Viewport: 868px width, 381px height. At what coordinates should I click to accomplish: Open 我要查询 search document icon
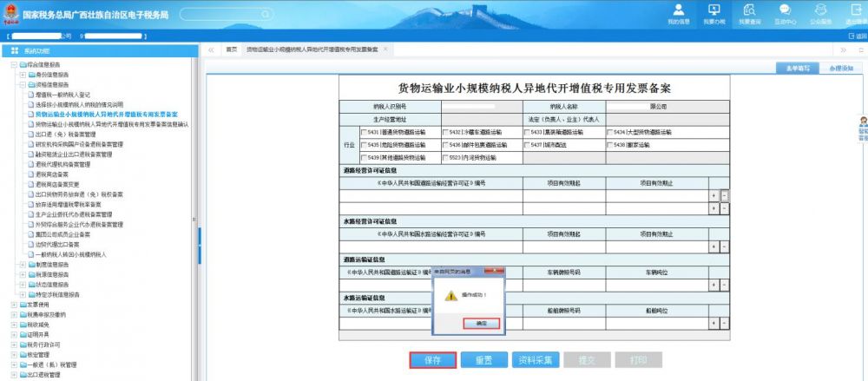[748, 9]
